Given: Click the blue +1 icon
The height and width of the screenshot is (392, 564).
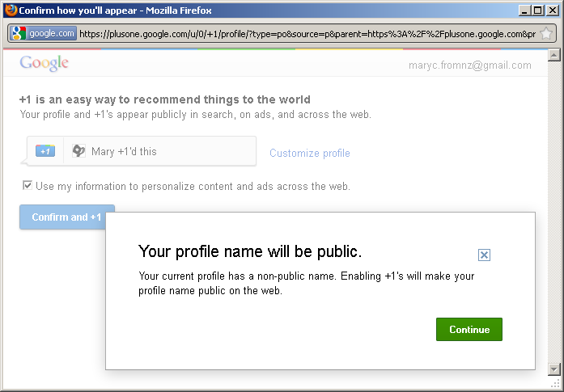Looking at the screenshot, I should pyautogui.click(x=45, y=151).
